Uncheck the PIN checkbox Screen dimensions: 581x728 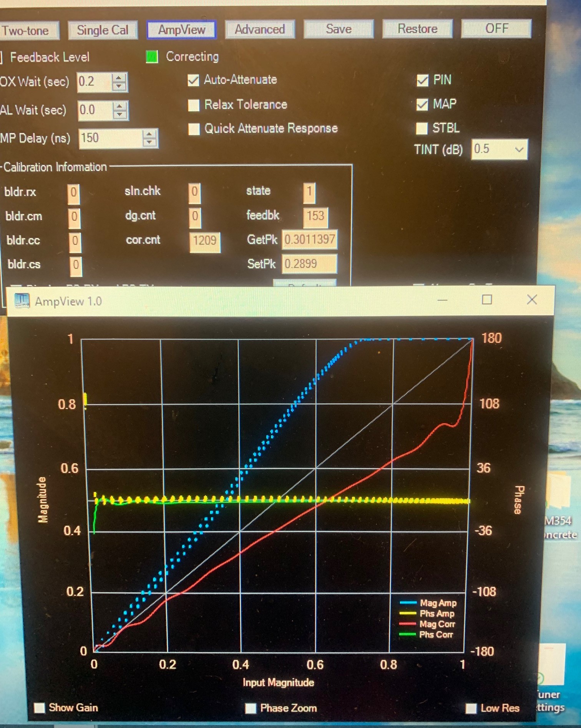coord(422,80)
